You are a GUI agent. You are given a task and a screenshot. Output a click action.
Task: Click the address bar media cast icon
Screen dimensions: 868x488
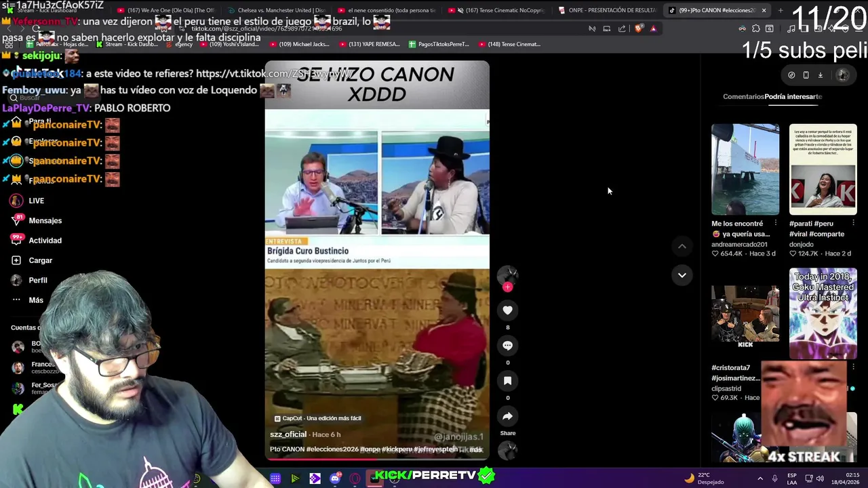click(x=607, y=28)
